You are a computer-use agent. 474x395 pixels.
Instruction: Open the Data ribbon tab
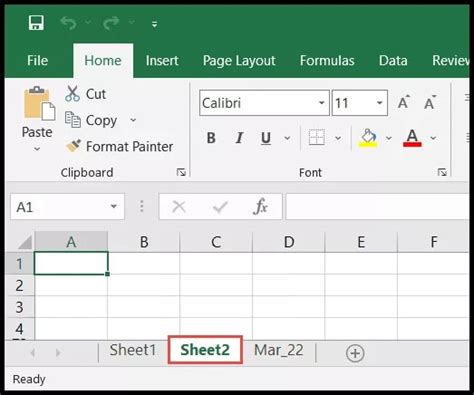(393, 61)
